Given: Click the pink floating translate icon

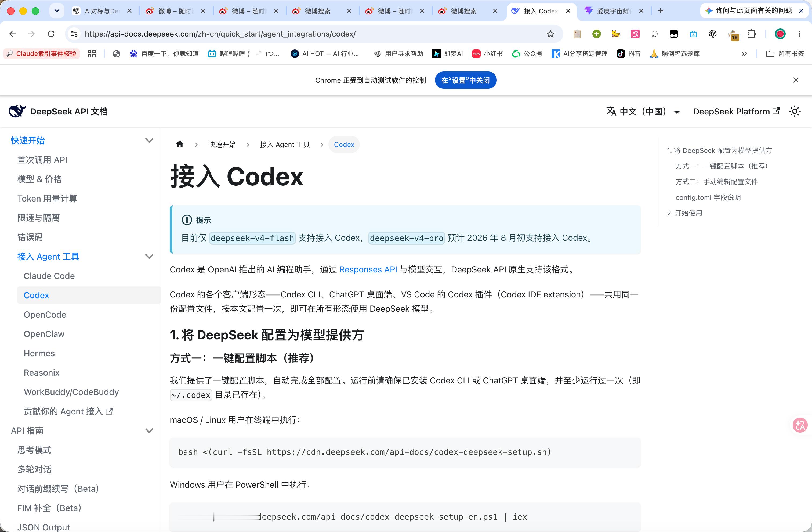Looking at the screenshot, I should tap(800, 425).
